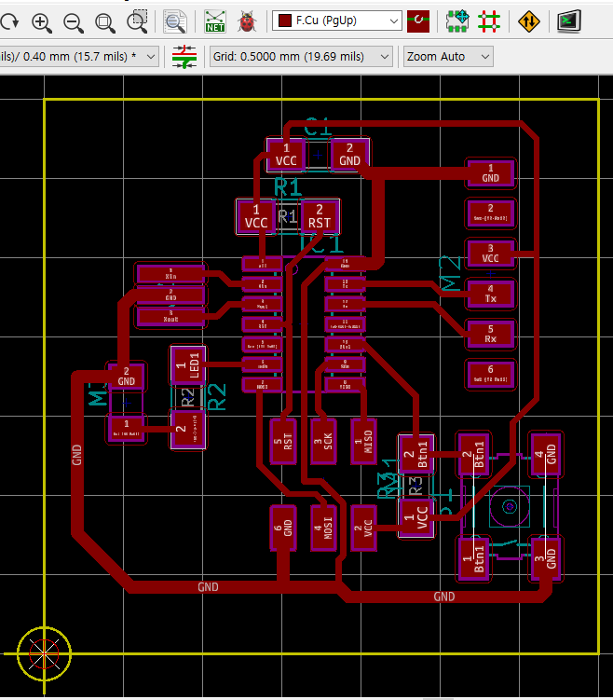Image resolution: width=613 pixels, height=700 pixels.
Task: Select M2 connector pad 1 GND
Action: (x=490, y=173)
